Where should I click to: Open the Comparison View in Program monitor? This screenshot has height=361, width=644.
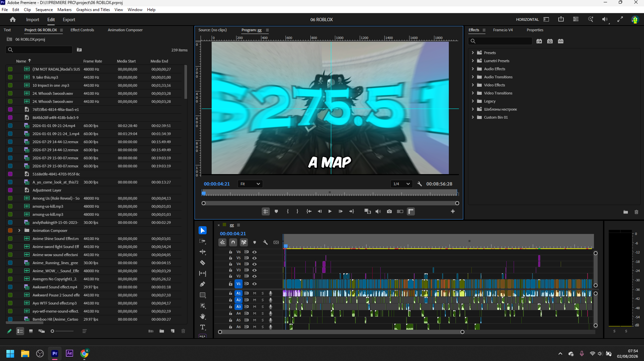(400, 211)
